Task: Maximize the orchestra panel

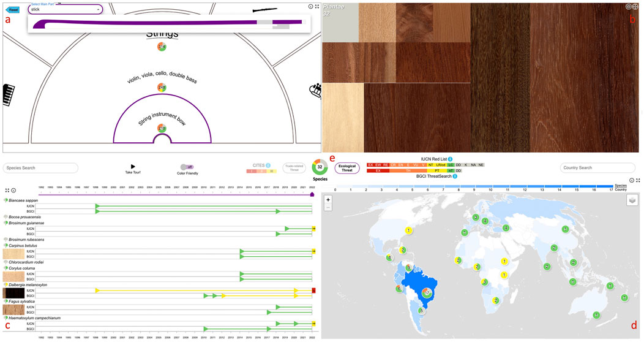Action: [x=316, y=7]
